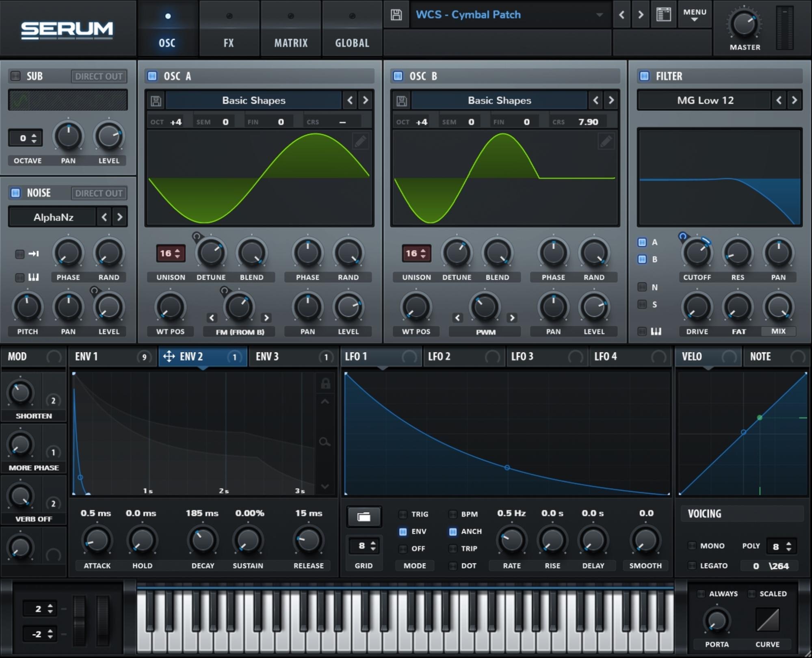Enable filter routing N
This screenshot has height=658, width=812.
(x=642, y=287)
